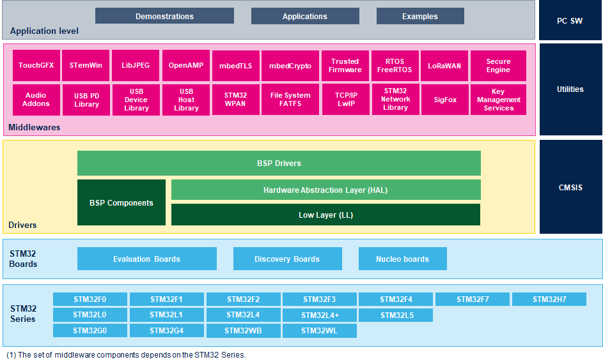Viewport: 603px width, 364px height.
Task: Select the File System FATFS box
Action: (x=290, y=100)
